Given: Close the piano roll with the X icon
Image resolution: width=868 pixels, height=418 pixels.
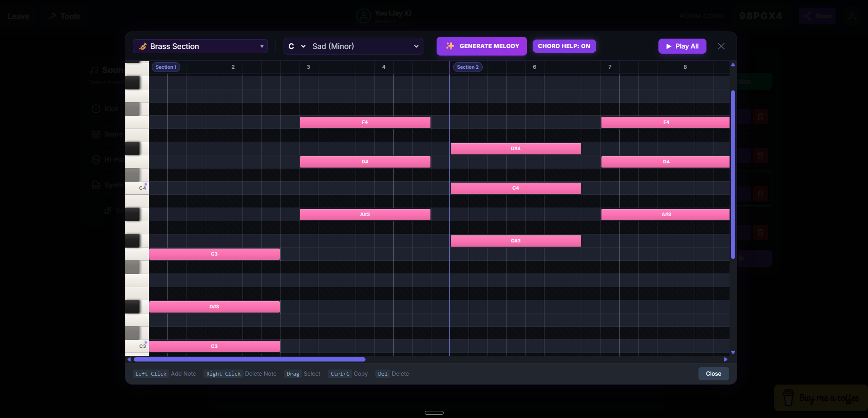Looking at the screenshot, I should (x=721, y=46).
